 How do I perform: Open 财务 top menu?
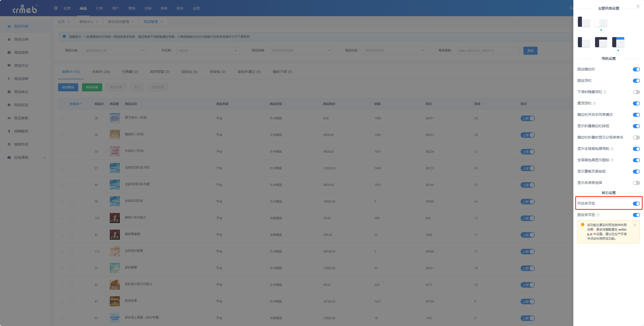pos(180,8)
